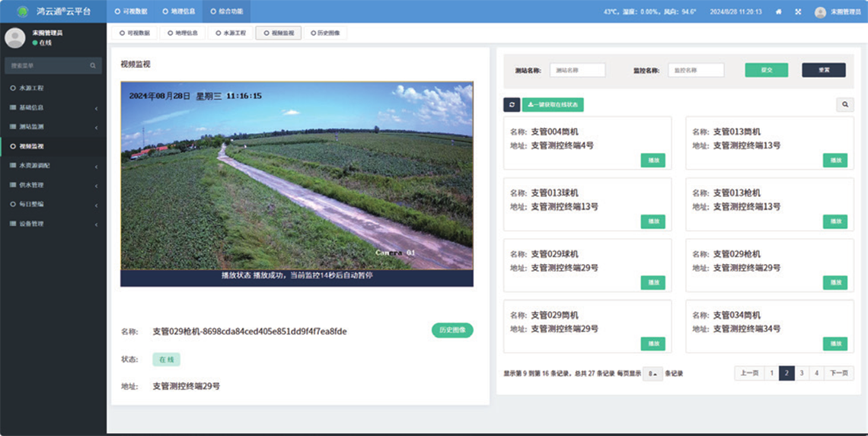The image size is (868, 436).
Task: Open the 水源工程 sidebar item
Action: [x=52, y=88]
